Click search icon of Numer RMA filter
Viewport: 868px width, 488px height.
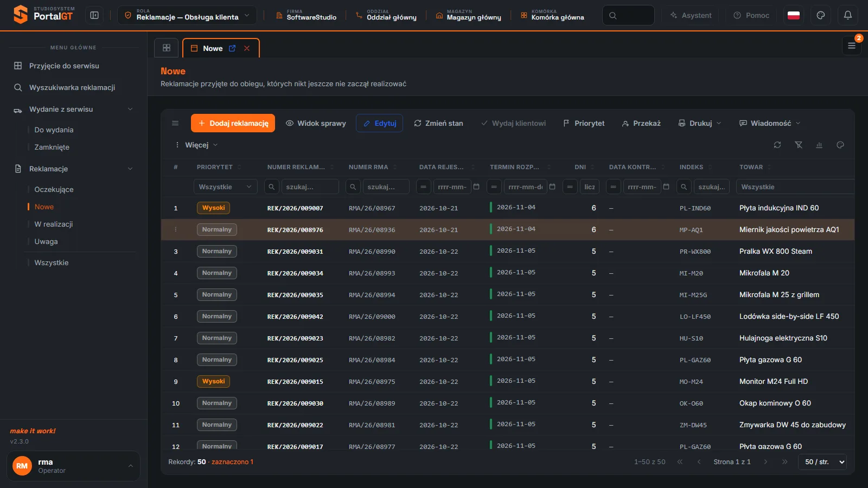tap(353, 187)
